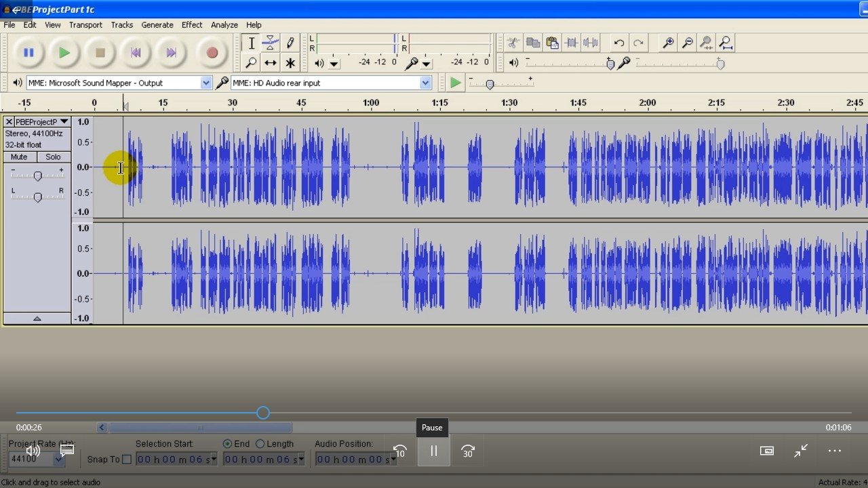Open the captions icon in video player

coord(67,450)
